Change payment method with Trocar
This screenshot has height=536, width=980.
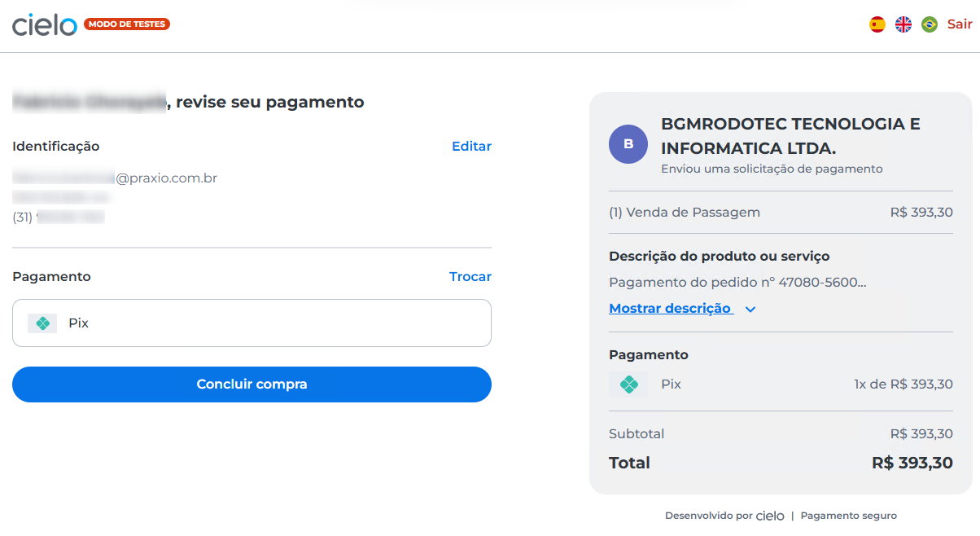[470, 277]
